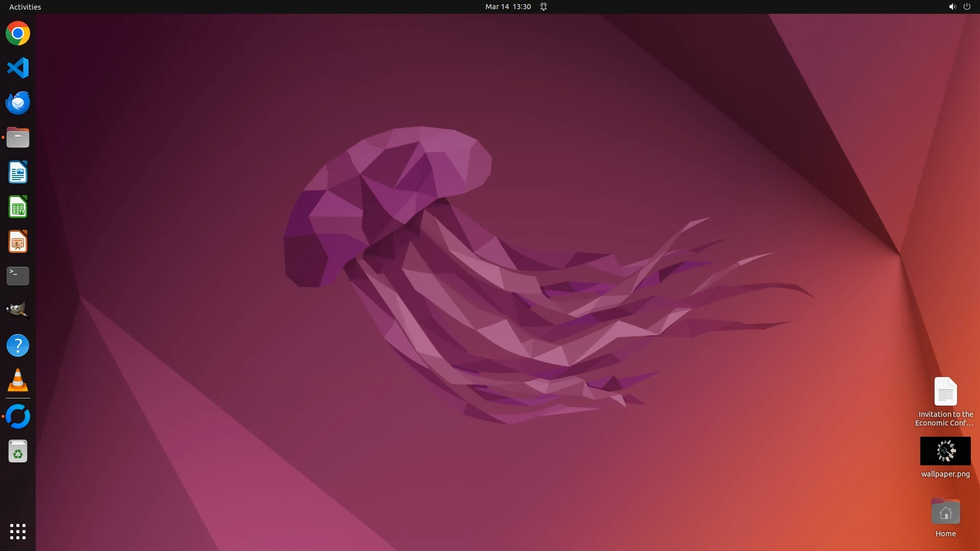Select the wallpaper.png desktop thumbnail
The width and height of the screenshot is (980, 551).
(945, 451)
